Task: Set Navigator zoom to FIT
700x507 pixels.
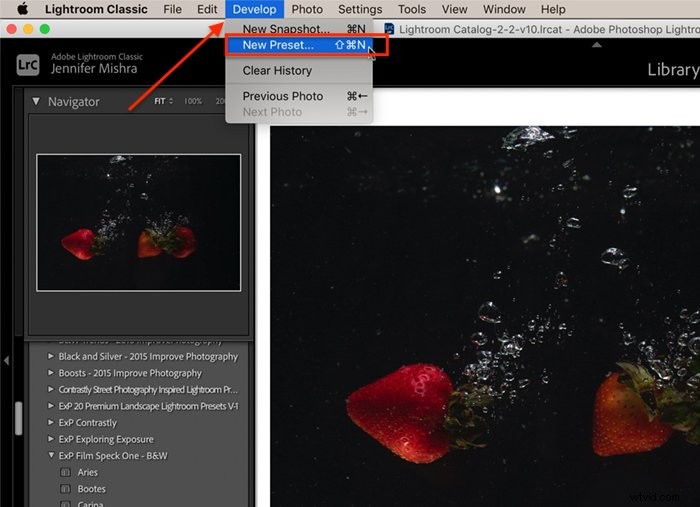Action: [160, 101]
